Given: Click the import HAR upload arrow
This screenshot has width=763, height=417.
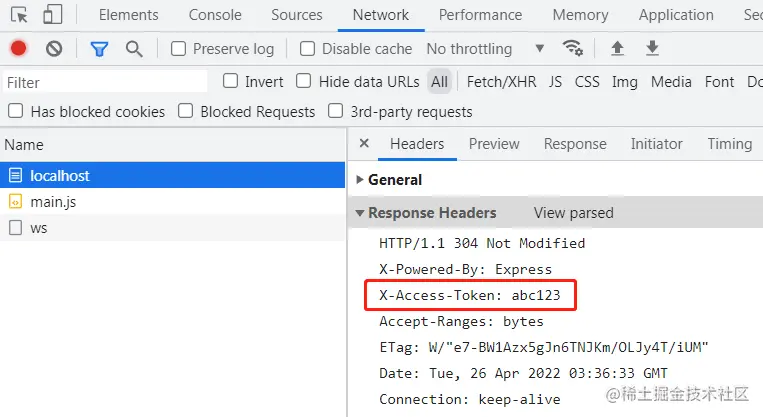Looking at the screenshot, I should (617, 48).
